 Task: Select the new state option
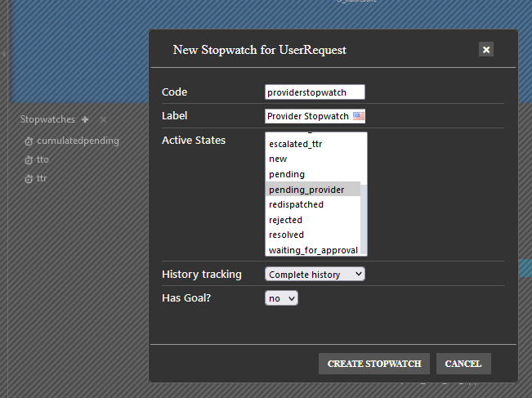pos(278,159)
